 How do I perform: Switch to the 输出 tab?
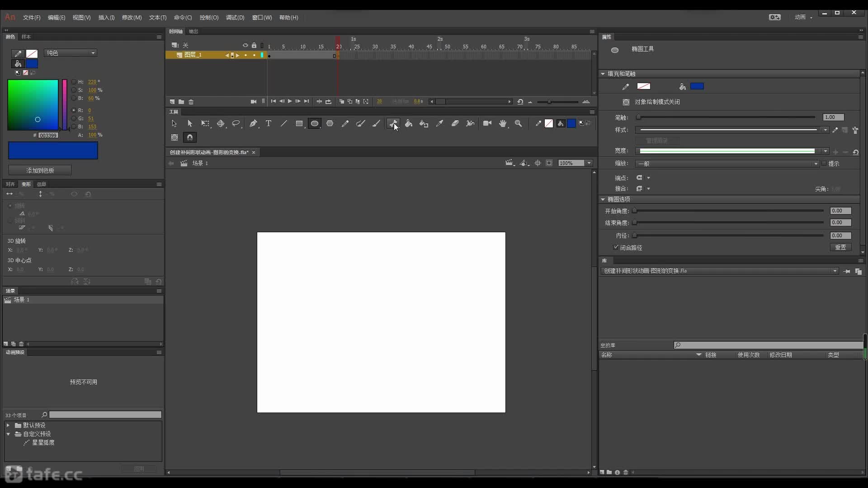click(x=193, y=31)
